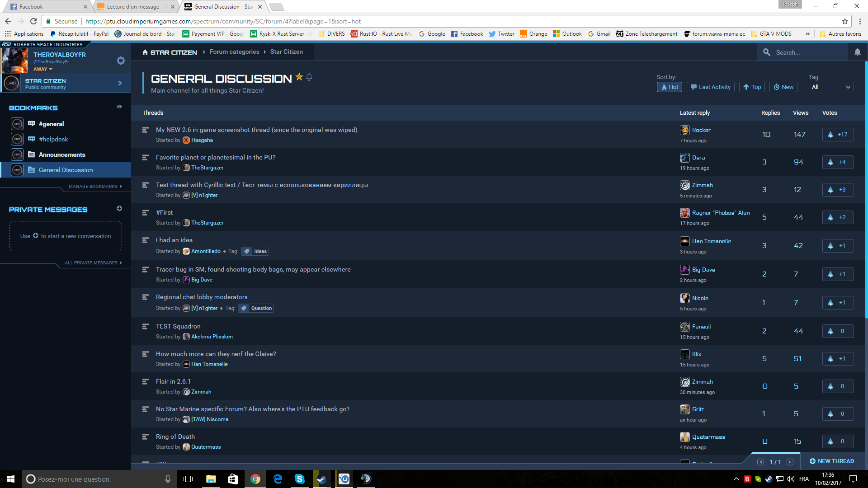Click Star Citizen home icon in breadcrumb
Image resolution: width=868 pixels, height=488 pixels.
coord(145,52)
